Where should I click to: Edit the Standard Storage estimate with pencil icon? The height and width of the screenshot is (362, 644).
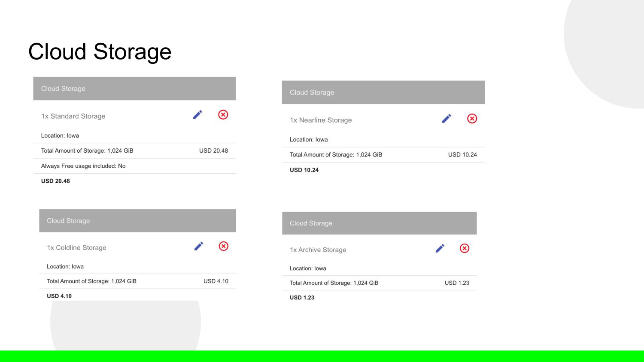[197, 115]
